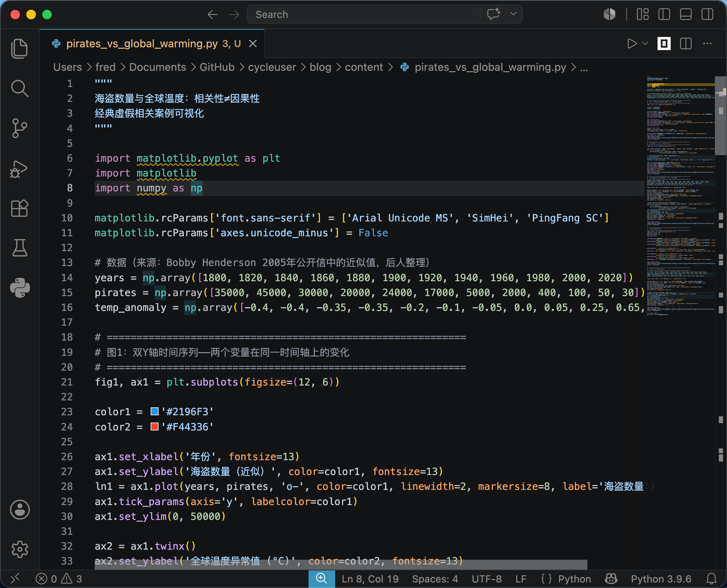Open the Explorer view in activity bar

click(20, 48)
